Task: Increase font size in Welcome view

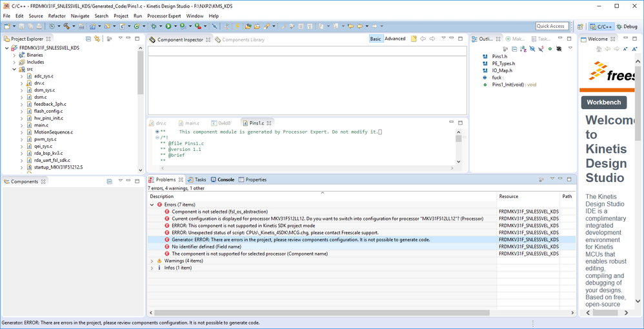Action: tap(634, 48)
